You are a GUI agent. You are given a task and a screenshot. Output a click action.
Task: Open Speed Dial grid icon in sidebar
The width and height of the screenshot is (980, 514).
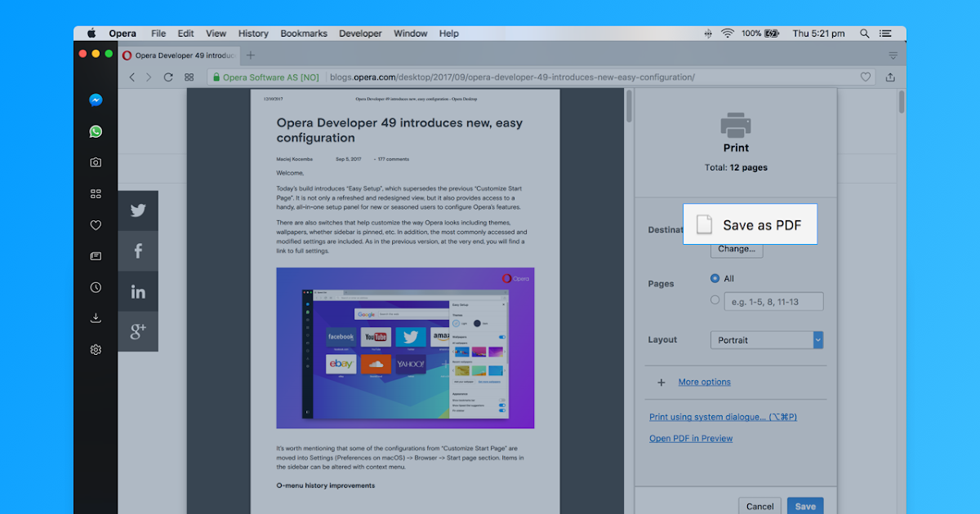pos(96,194)
